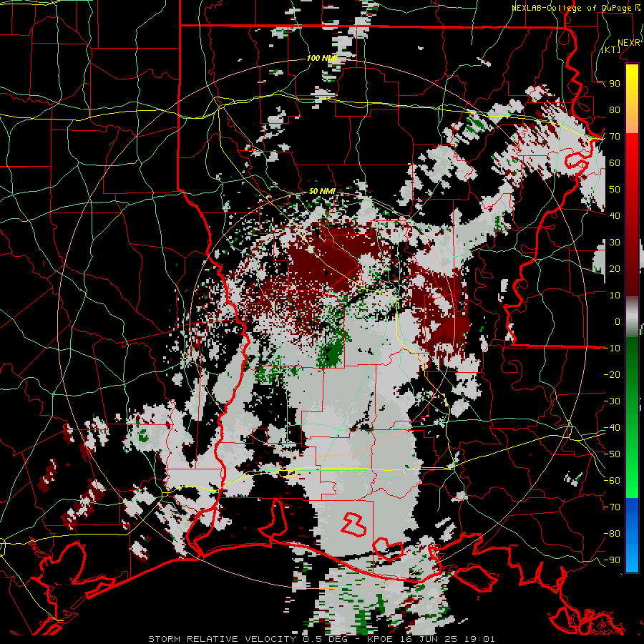The width and height of the screenshot is (644, 644).
Task: Click the 90 value on the velocity scale
Action: click(615, 84)
